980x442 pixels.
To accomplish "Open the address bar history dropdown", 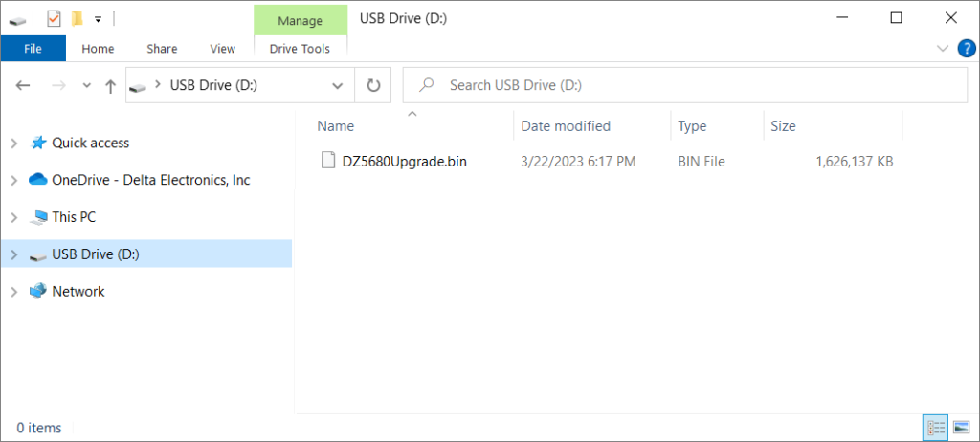I will (338, 86).
